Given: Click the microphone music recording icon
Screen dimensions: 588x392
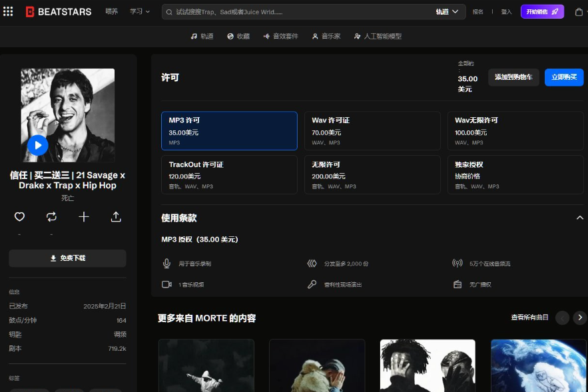Looking at the screenshot, I should [166, 264].
